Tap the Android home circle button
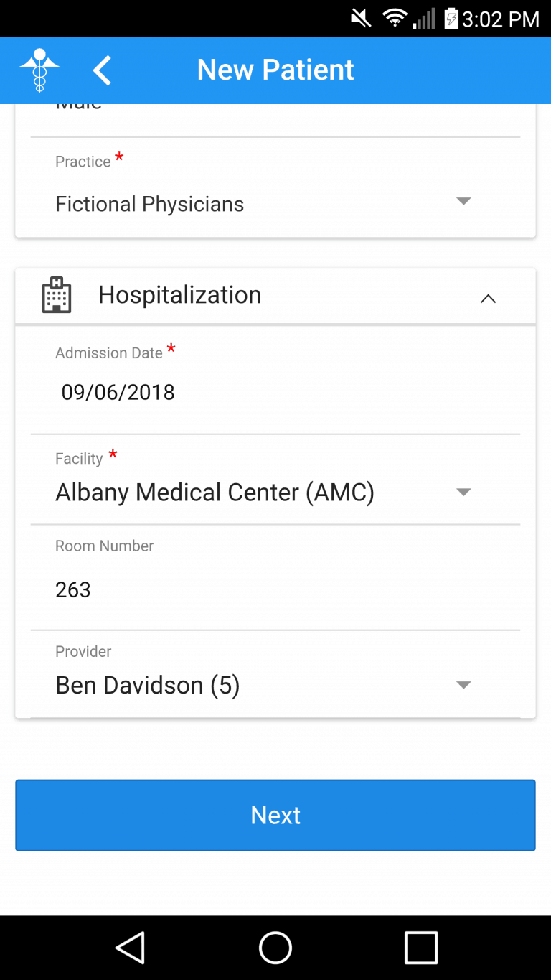 pos(275,948)
